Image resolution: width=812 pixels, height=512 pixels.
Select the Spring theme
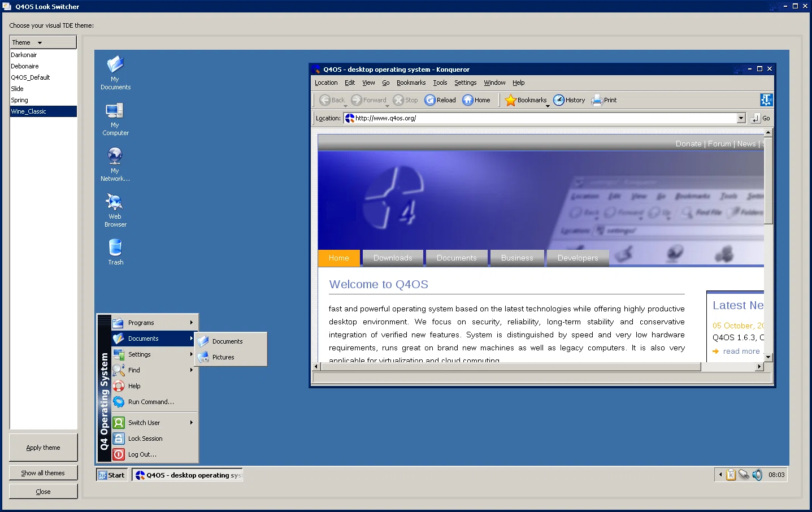pyautogui.click(x=43, y=100)
